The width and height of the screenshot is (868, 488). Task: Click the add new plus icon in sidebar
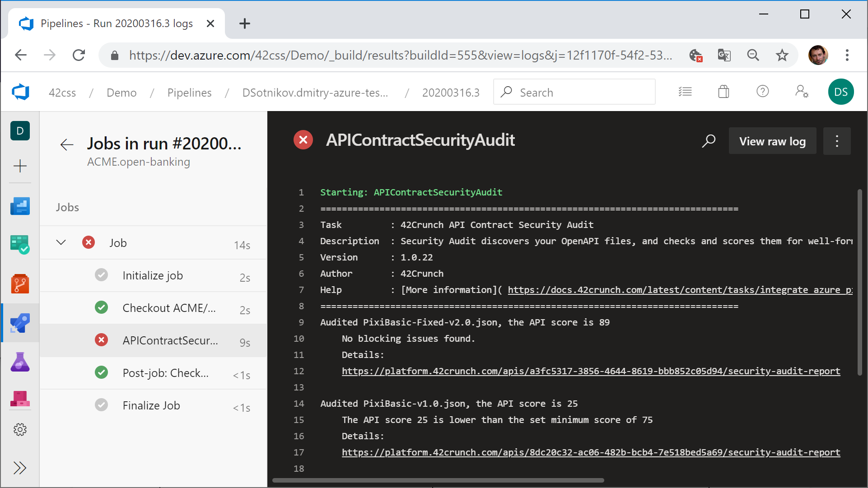pos(20,166)
